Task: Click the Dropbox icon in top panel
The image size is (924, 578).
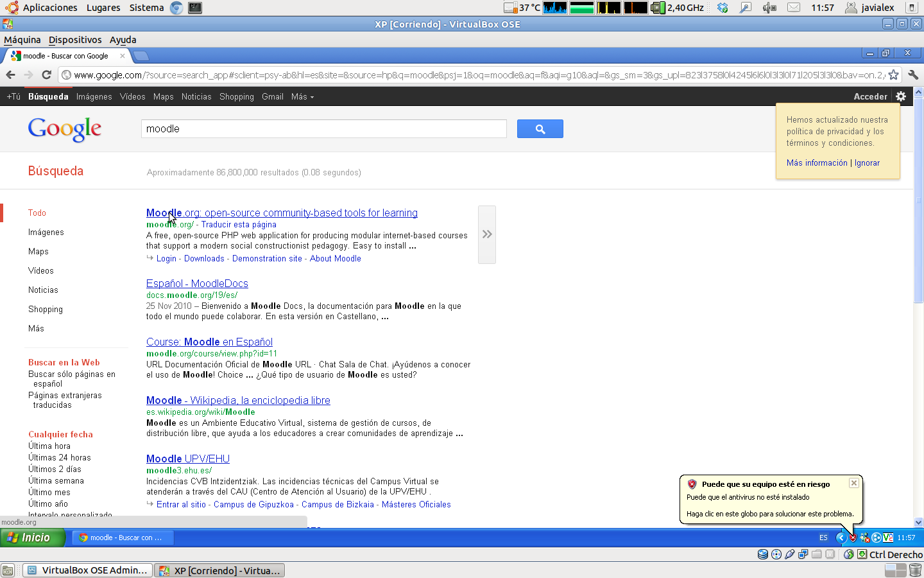Action: [723, 8]
